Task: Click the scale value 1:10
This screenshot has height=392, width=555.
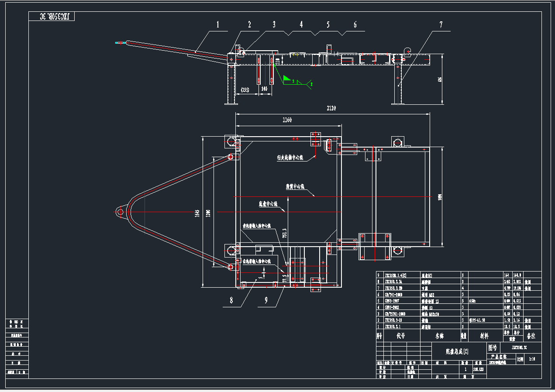Action: (533, 359)
